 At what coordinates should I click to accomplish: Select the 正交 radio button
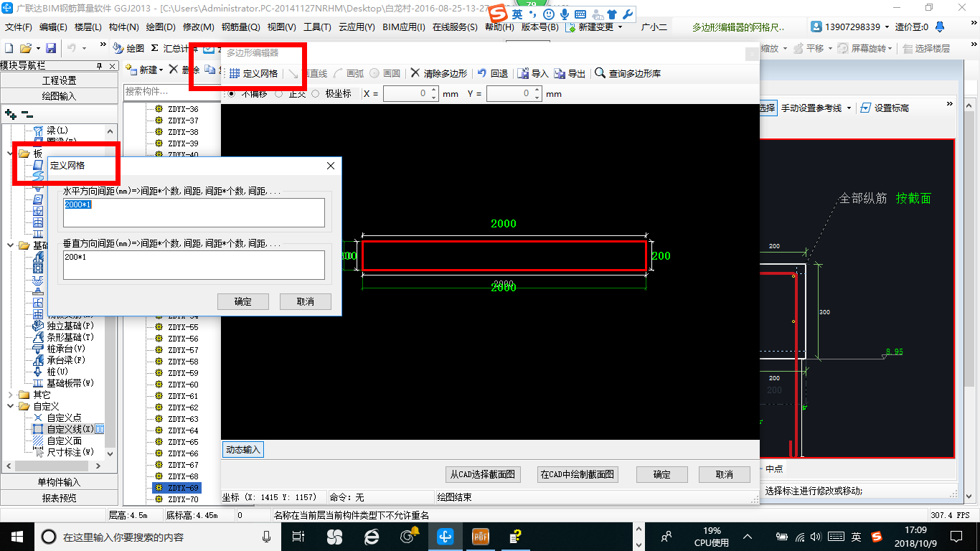278,93
